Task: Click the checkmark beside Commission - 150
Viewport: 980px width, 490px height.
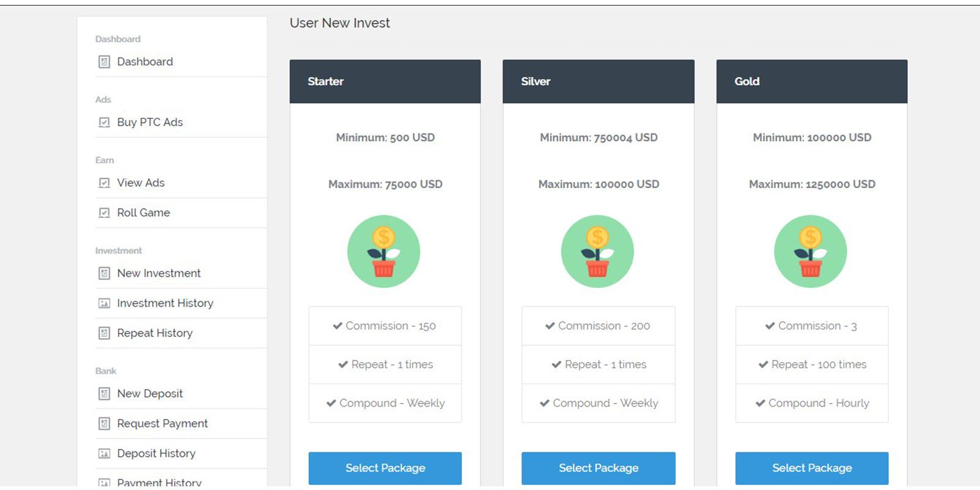Action: (337, 326)
